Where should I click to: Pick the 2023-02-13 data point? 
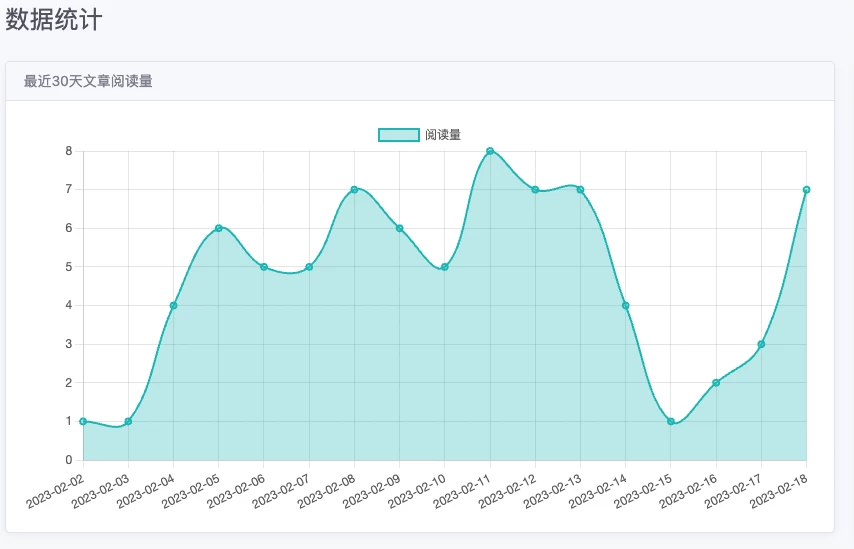click(580, 189)
